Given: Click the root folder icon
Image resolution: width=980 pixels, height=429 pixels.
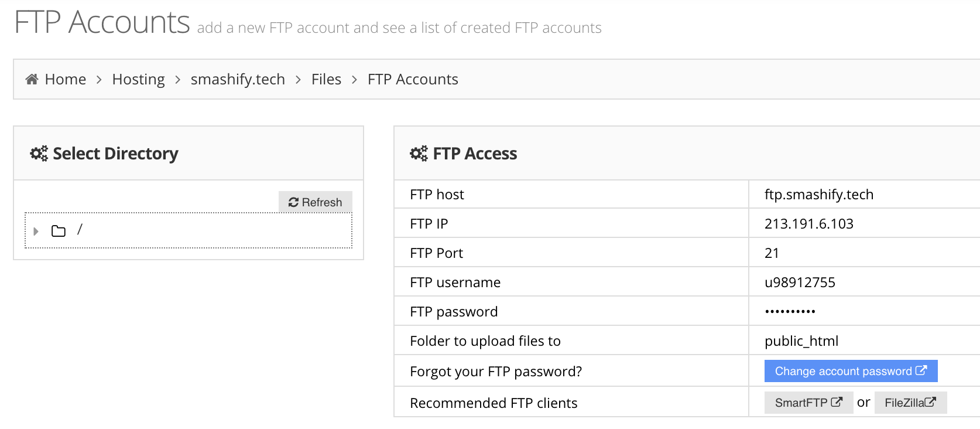Looking at the screenshot, I should (x=59, y=231).
